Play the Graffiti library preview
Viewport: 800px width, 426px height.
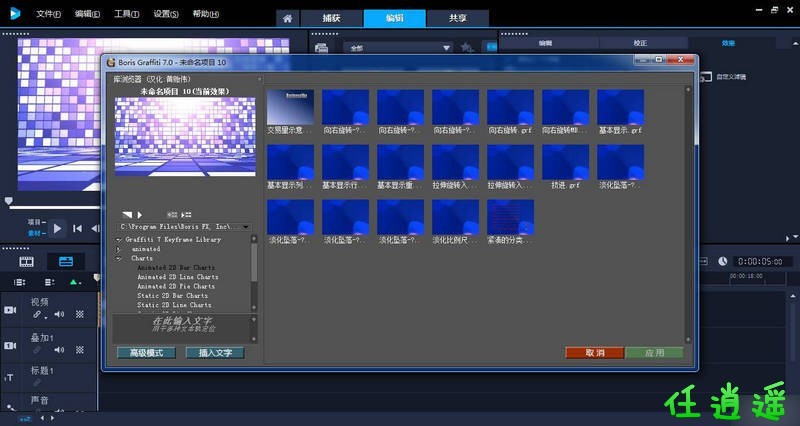point(140,215)
